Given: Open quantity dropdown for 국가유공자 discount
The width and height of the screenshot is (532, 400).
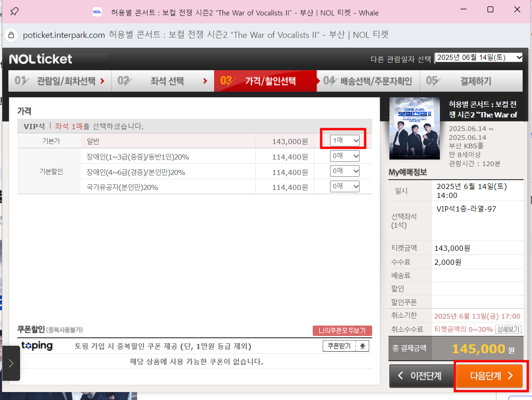Looking at the screenshot, I should (x=345, y=186).
